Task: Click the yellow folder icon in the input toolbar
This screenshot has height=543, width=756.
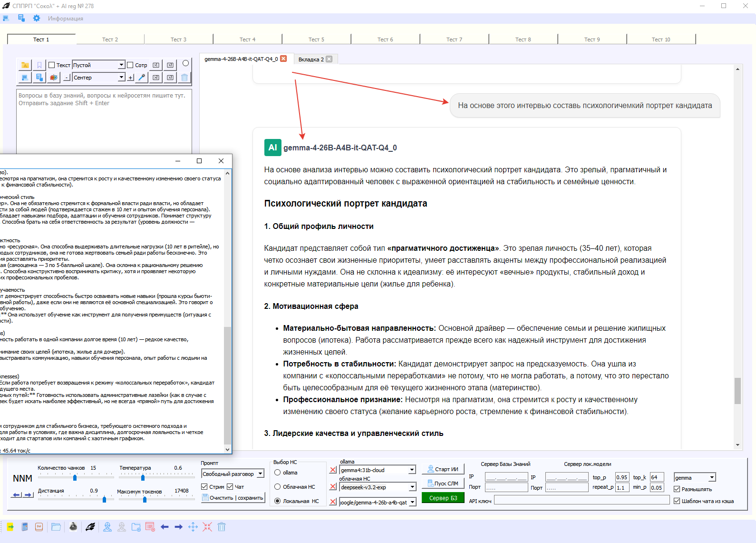Action: (25, 65)
